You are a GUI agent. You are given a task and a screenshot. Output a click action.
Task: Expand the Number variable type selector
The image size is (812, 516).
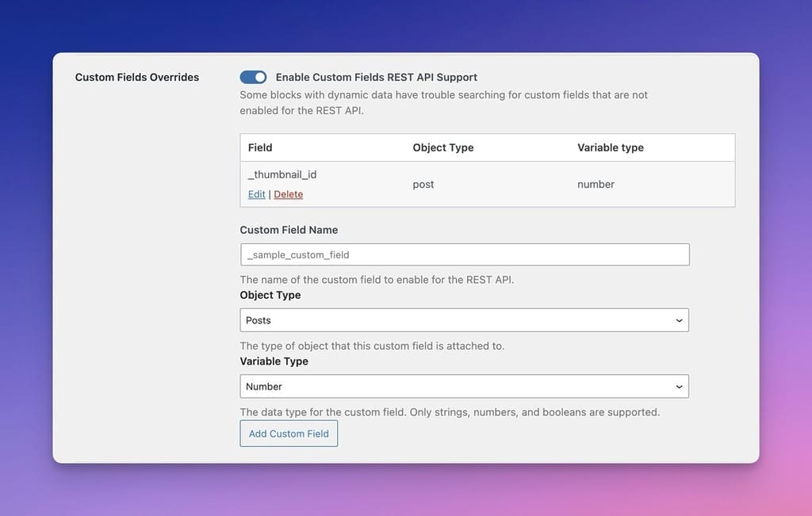click(678, 386)
